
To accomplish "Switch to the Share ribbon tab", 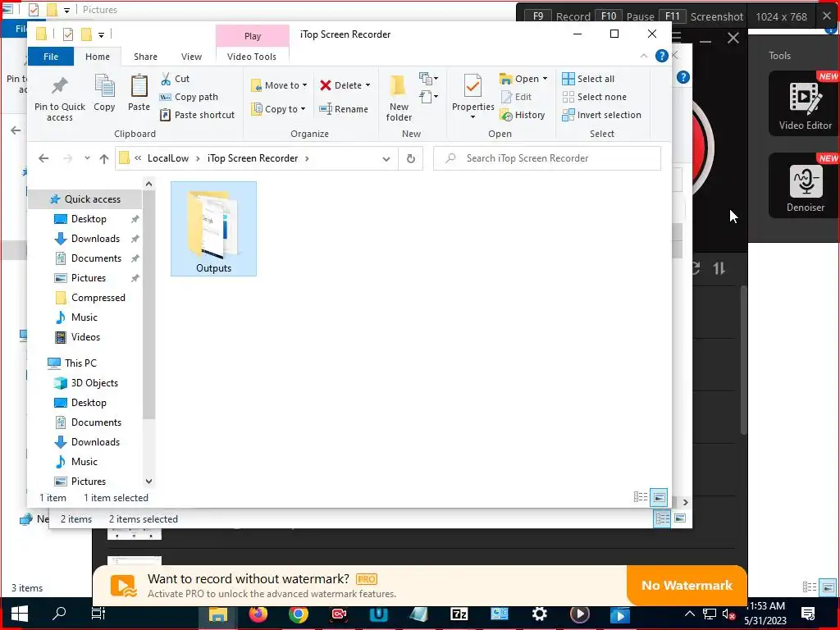I will pyautogui.click(x=146, y=57).
